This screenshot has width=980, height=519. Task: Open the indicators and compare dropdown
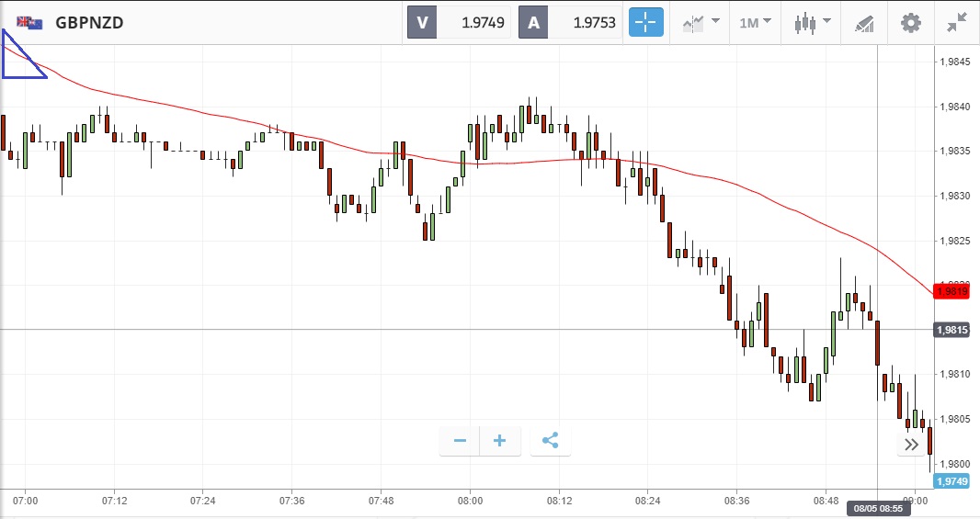[x=701, y=23]
